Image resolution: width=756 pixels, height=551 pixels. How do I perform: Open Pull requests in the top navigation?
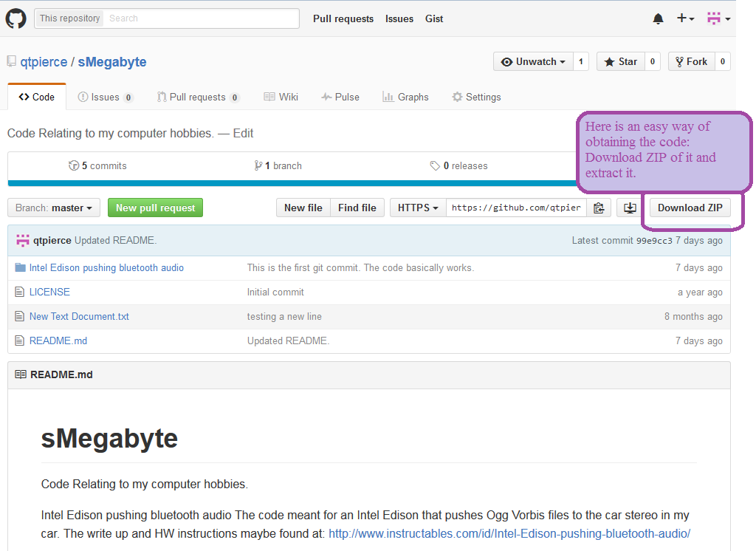tap(343, 18)
